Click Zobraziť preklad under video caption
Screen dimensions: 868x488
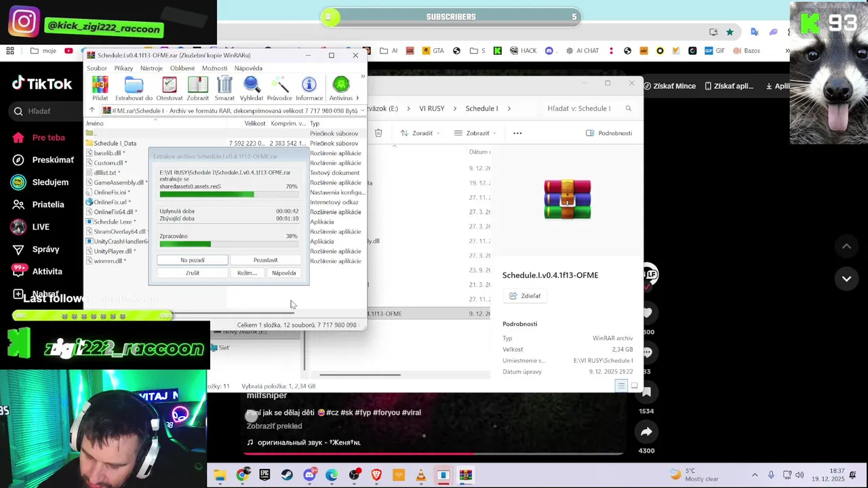(x=274, y=426)
